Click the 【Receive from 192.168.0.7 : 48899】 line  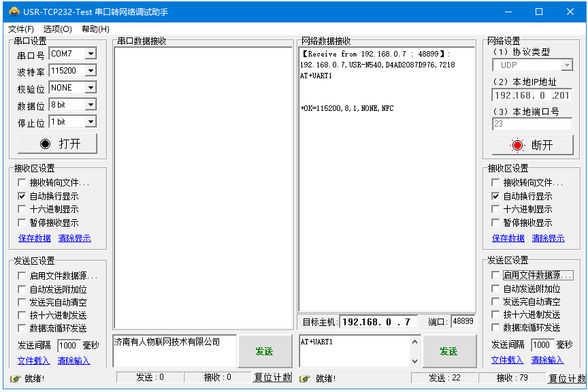[x=376, y=54]
